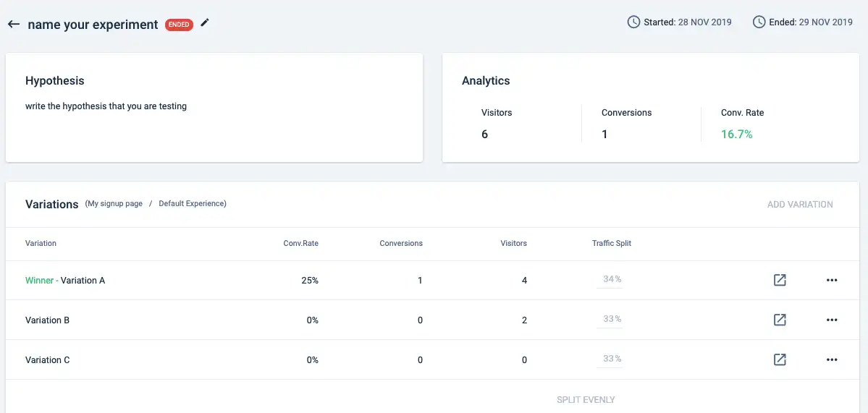868x413 pixels.
Task: Edit the experiment name with the pencil icon
Action: [205, 22]
